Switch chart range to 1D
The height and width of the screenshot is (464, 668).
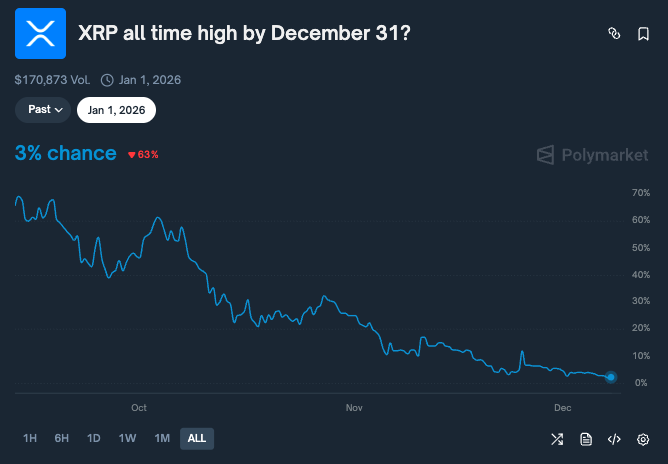pos(94,439)
